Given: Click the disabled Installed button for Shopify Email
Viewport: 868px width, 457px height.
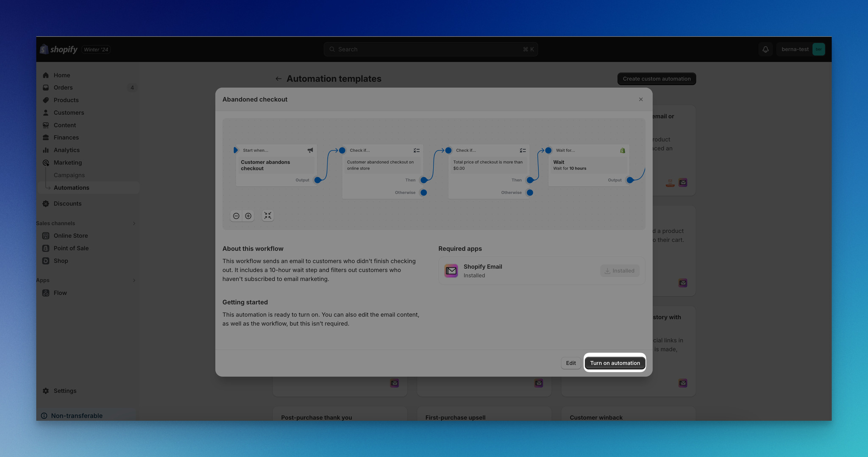Looking at the screenshot, I should point(620,270).
